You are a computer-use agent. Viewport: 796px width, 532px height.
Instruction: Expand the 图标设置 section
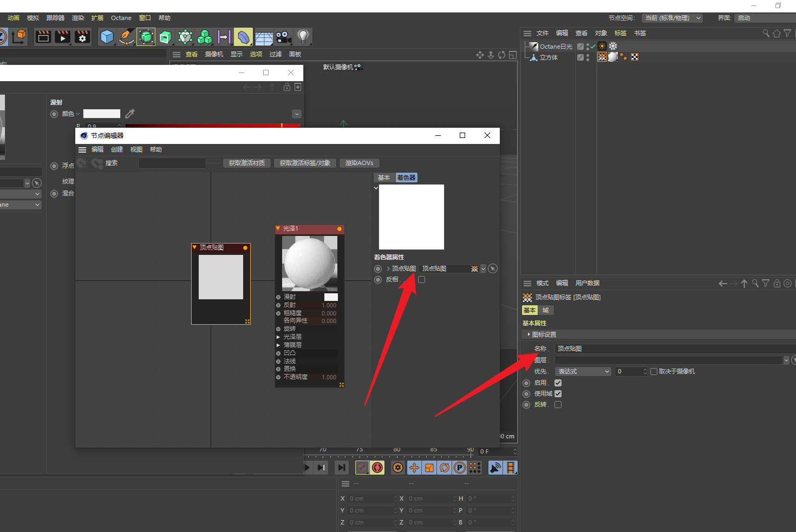click(x=529, y=334)
